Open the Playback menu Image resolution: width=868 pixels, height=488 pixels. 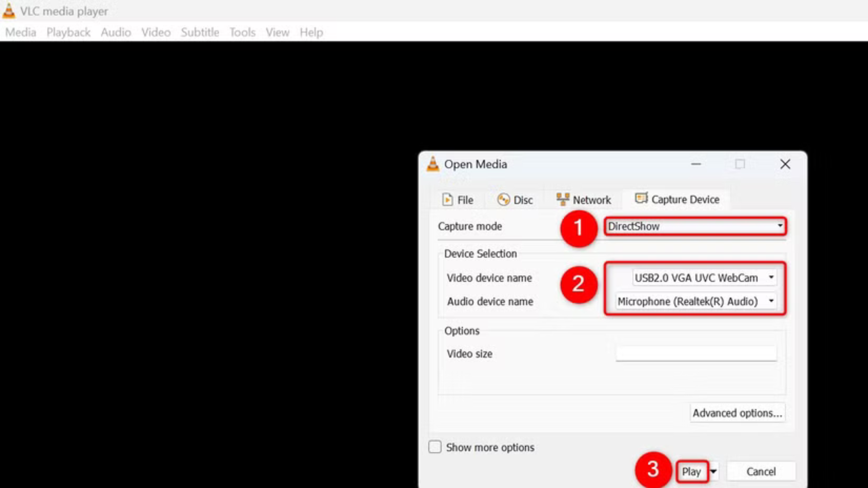[x=68, y=32]
